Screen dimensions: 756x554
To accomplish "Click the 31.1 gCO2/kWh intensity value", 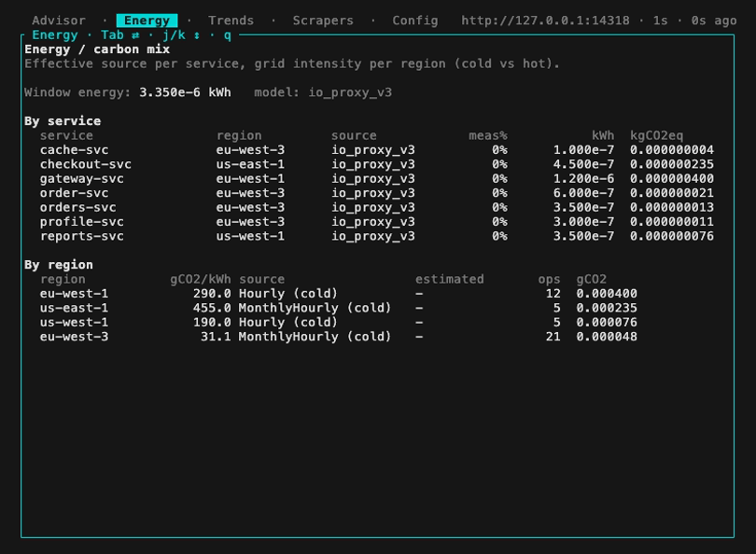I will point(216,338).
